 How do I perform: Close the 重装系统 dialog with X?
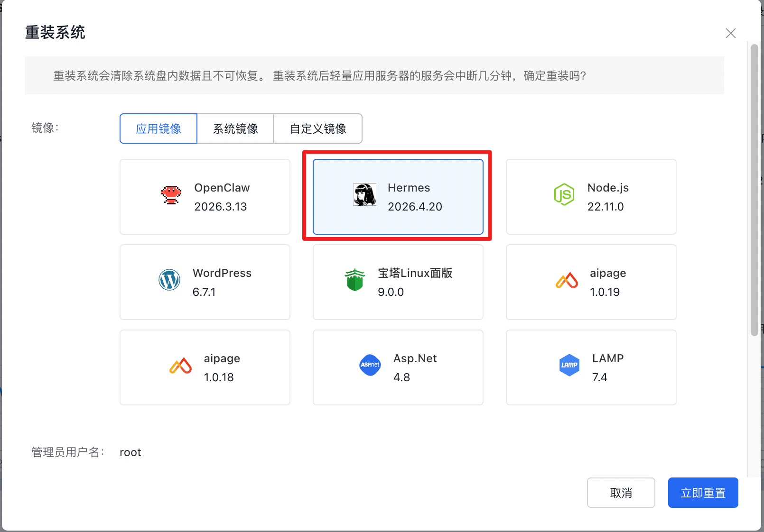731,33
